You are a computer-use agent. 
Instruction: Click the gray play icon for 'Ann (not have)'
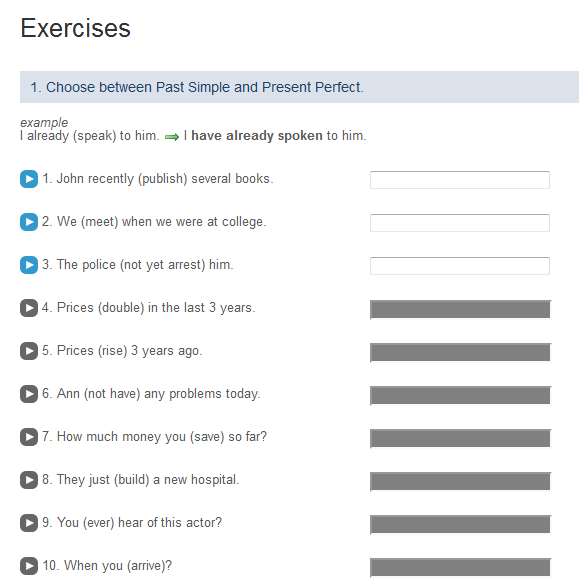pos(29,394)
